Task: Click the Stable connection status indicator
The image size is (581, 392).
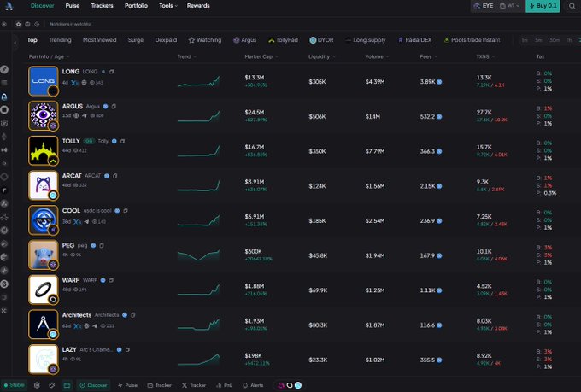Action: click(14, 385)
